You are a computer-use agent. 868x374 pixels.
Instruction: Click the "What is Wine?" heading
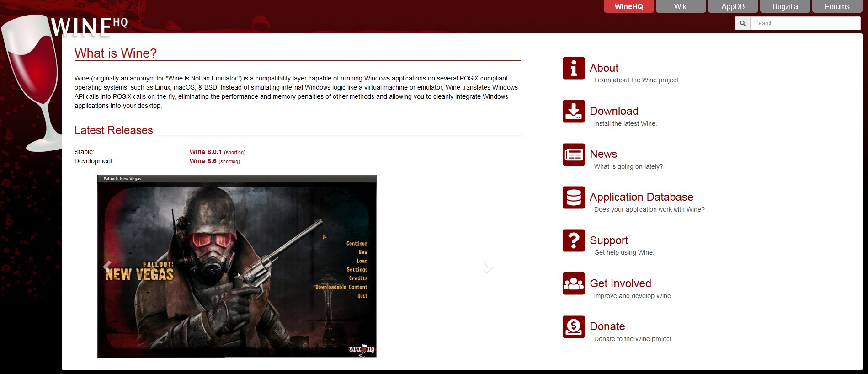116,53
